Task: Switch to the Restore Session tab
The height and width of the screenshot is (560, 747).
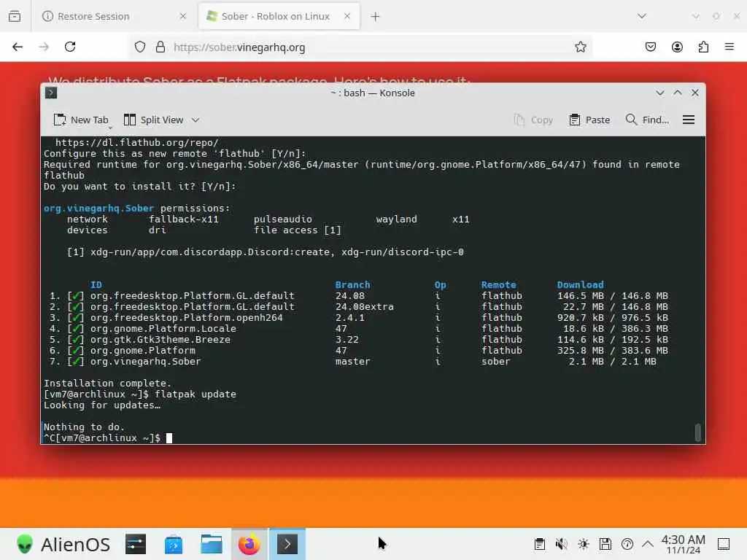Action: click(x=115, y=16)
